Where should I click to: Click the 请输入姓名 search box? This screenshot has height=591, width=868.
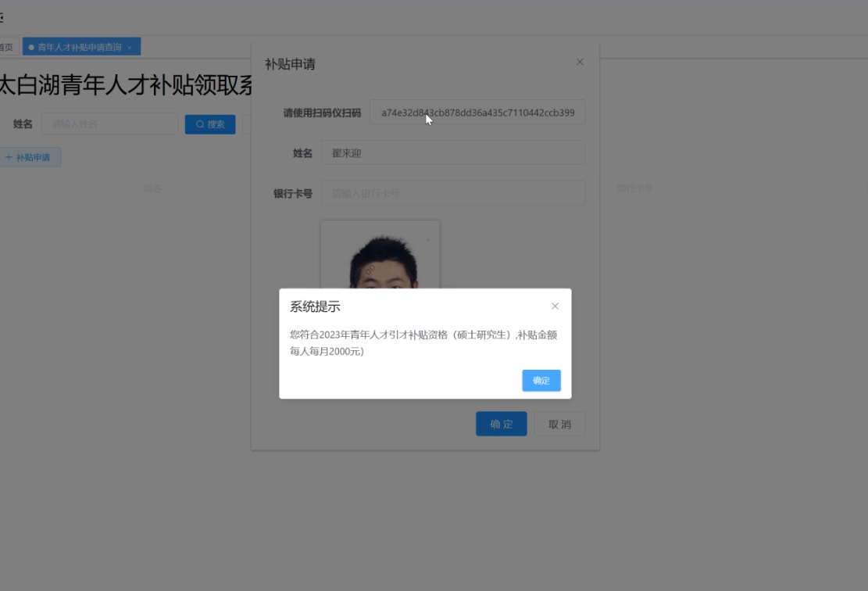coord(109,124)
